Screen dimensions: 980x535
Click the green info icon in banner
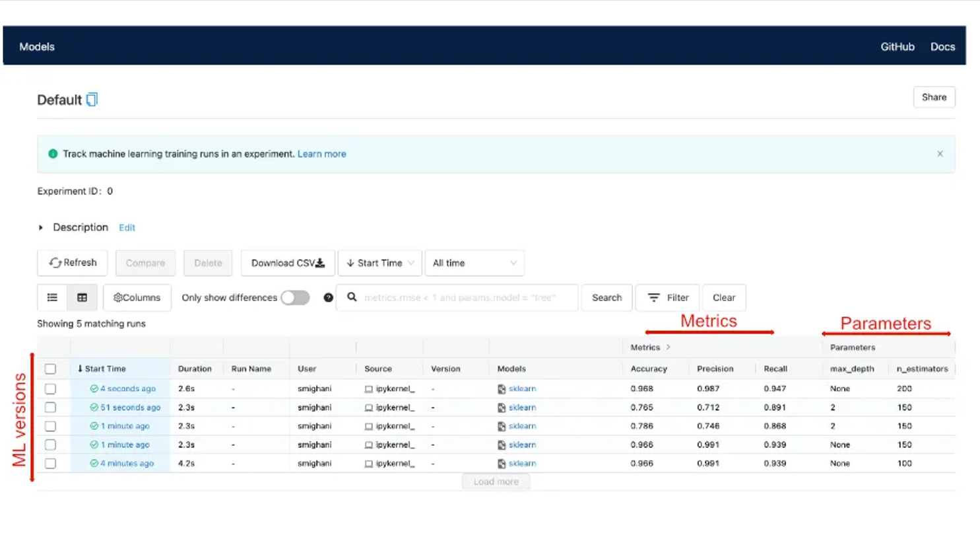point(53,154)
